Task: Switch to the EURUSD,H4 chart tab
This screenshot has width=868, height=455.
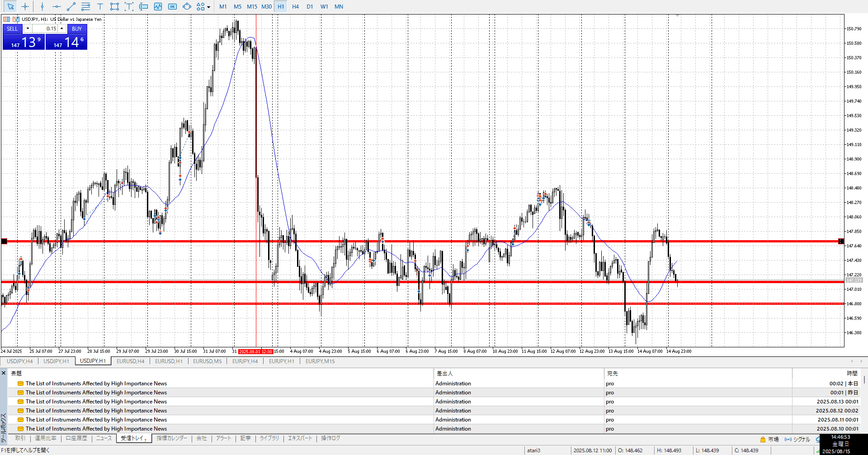Action: tap(130, 361)
